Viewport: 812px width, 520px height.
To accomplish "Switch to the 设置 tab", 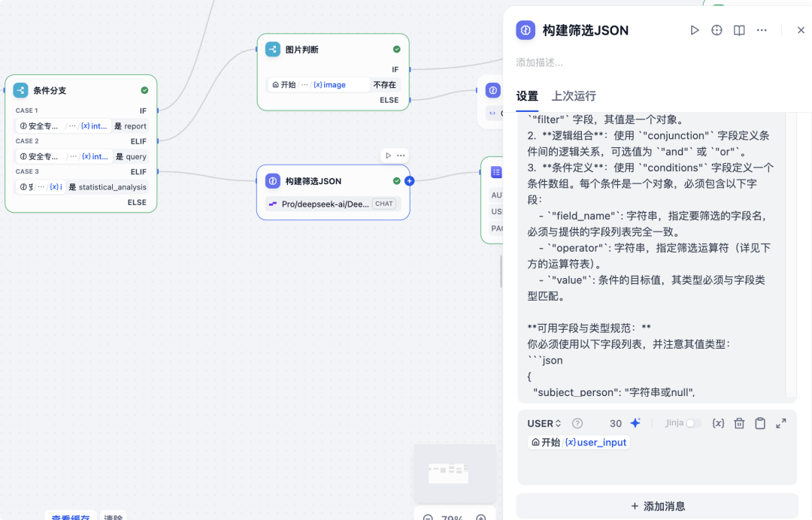I will (x=527, y=96).
